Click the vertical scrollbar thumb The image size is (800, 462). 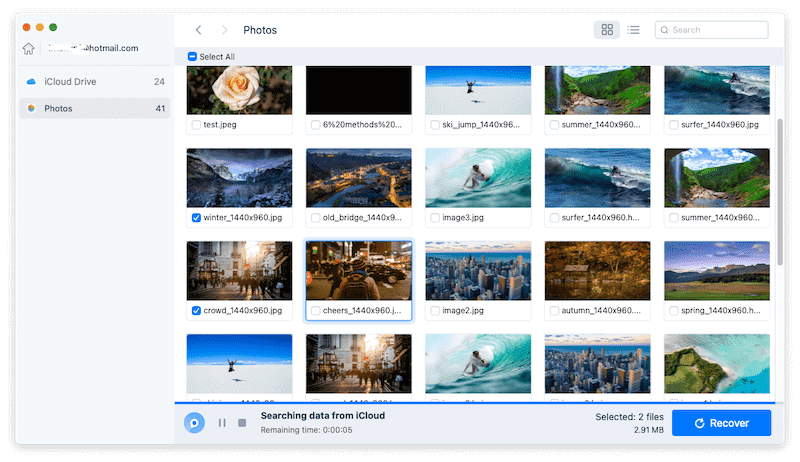pos(780,192)
